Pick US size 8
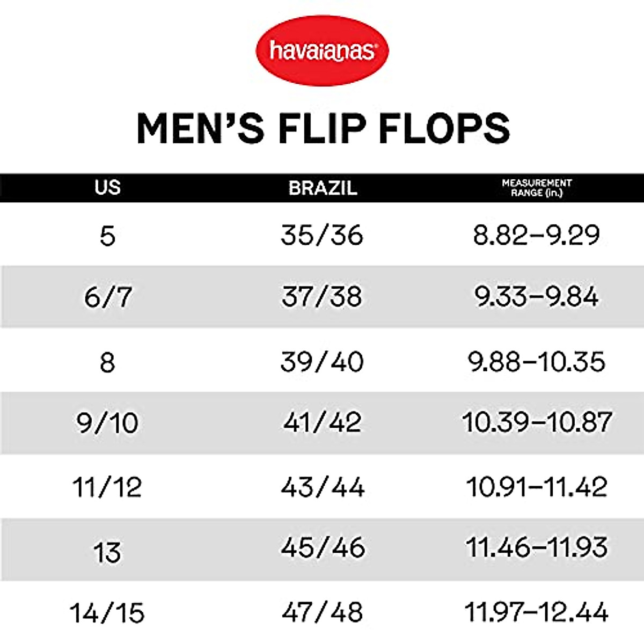Screen dimensions: 644x644 point(107,362)
